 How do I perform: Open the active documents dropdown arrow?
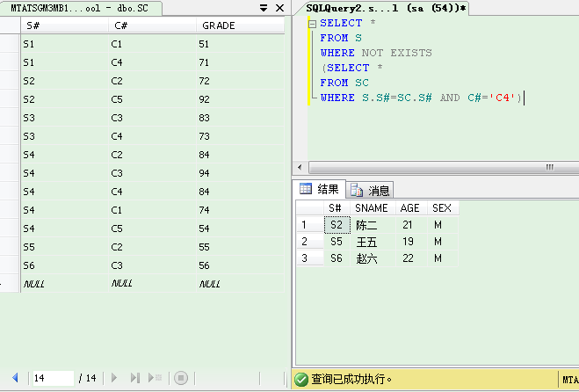(264, 8)
